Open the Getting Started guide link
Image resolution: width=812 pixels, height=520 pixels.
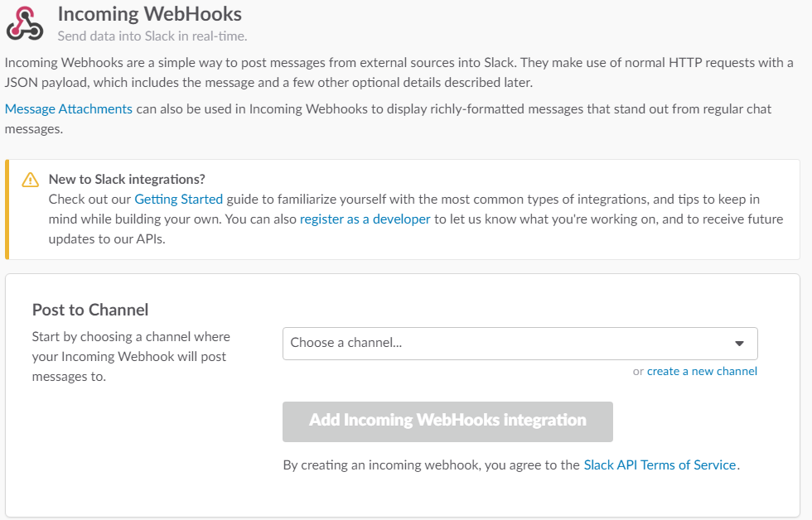(178, 200)
